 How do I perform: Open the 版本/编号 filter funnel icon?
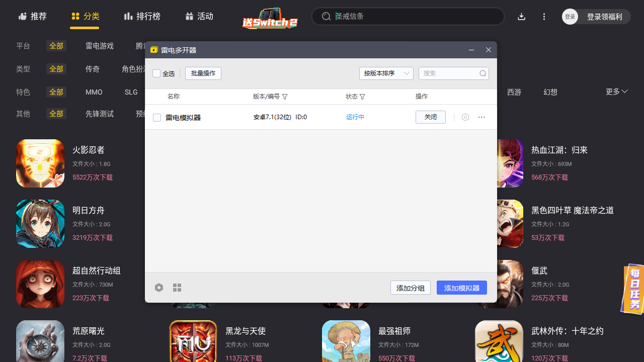(x=285, y=96)
